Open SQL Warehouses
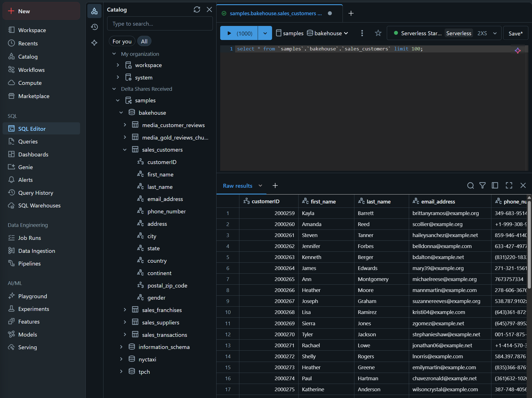Image resolution: width=532 pixels, height=398 pixels. click(x=41, y=205)
